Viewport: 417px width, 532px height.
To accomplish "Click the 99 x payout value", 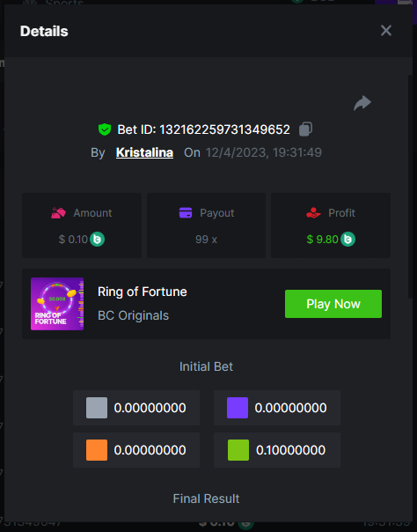I will (206, 240).
